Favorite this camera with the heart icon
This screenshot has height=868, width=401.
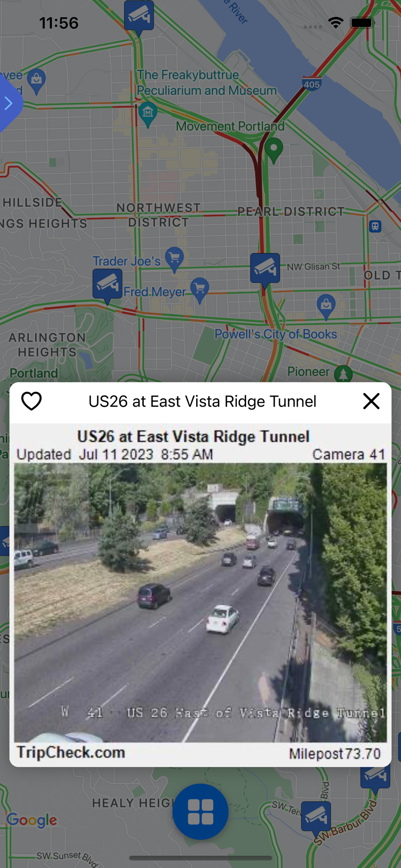tap(32, 401)
